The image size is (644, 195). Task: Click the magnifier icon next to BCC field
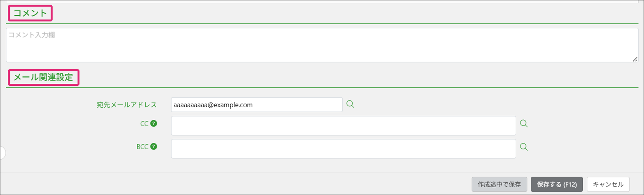(x=524, y=147)
